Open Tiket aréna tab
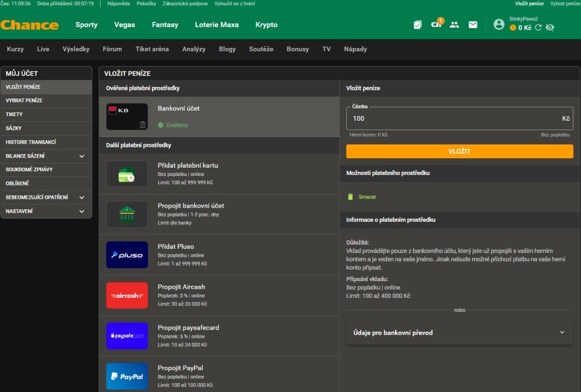This screenshot has width=581, height=392. point(152,49)
